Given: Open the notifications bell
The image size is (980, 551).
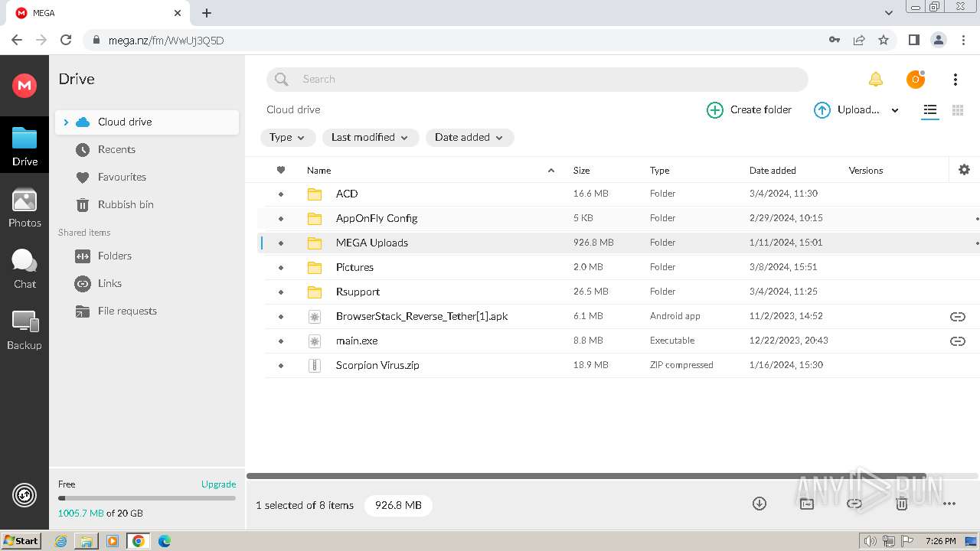Looking at the screenshot, I should tap(875, 79).
